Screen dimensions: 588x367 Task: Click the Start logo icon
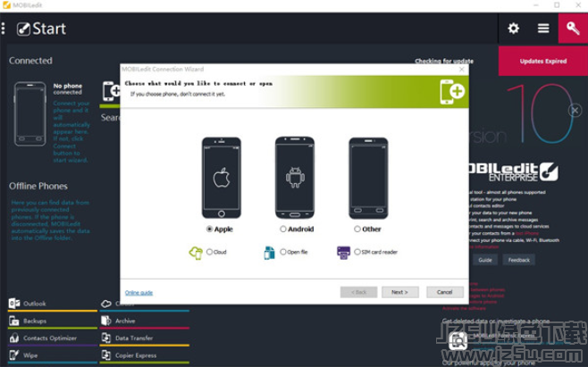[x=23, y=29]
